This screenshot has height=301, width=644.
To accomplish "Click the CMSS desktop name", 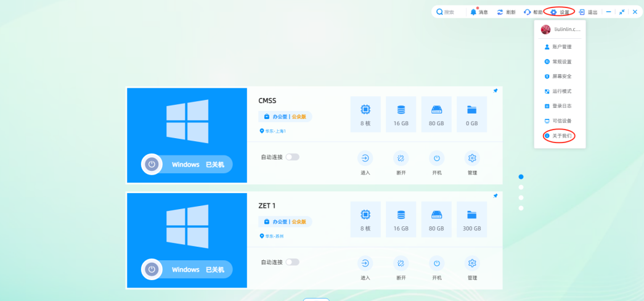I will 267,101.
